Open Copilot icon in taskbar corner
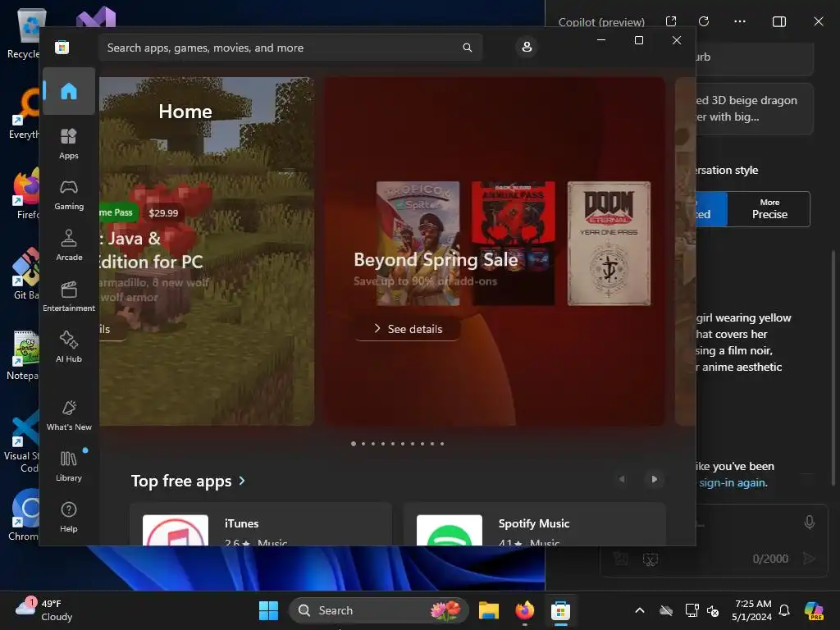The width and height of the screenshot is (840, 630). 814,610
